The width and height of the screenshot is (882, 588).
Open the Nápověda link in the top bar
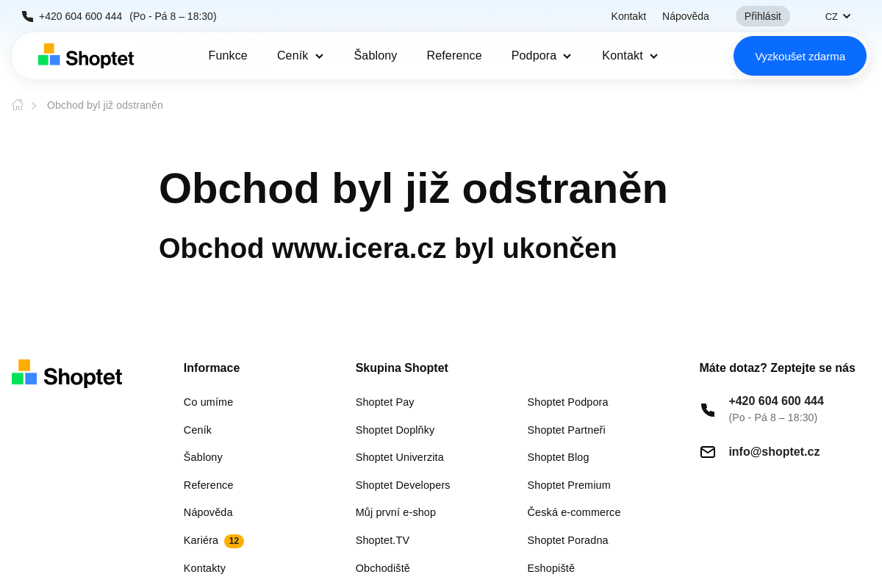click(x=685, y=15)
